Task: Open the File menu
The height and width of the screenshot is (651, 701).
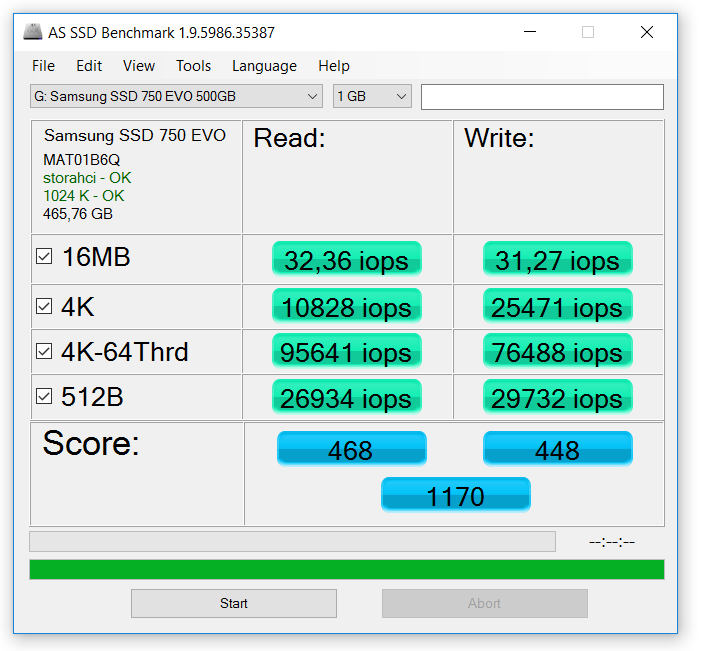Action: click(x=43, y=66)
